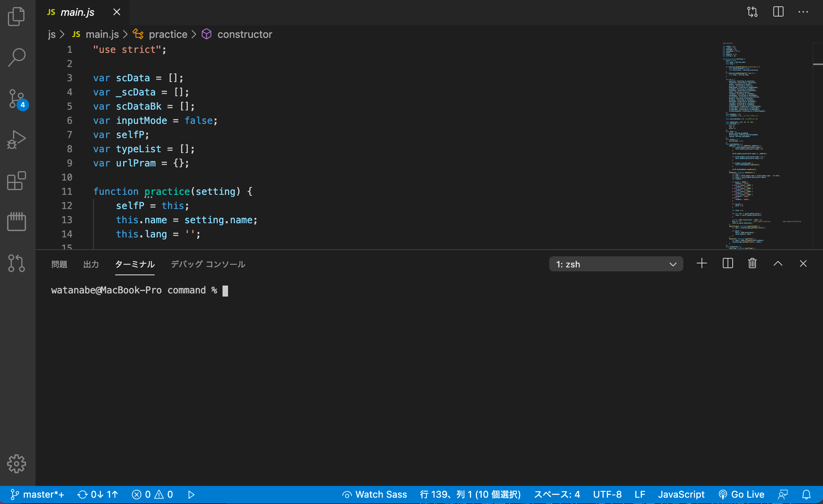Click the Open Changes compare icon
This screenshot has height=504, width=823.
pyautogui.click(x=752, y=12)
